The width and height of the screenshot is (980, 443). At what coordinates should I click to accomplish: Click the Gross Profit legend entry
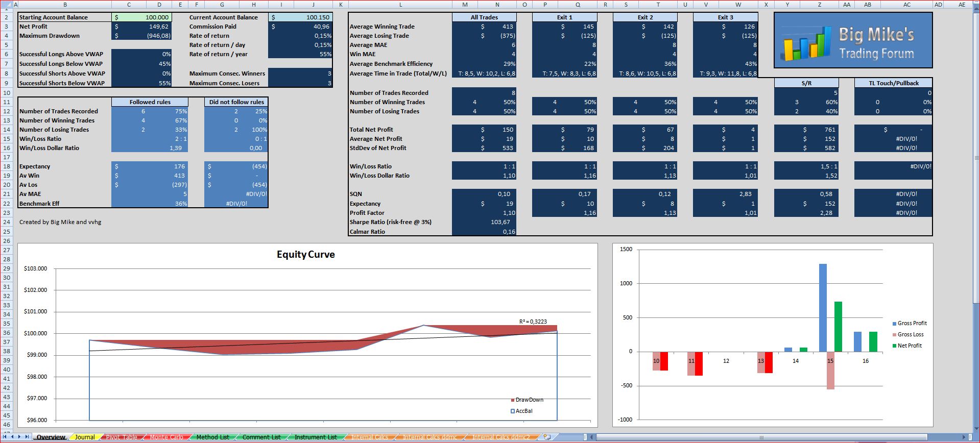point(909,323)
